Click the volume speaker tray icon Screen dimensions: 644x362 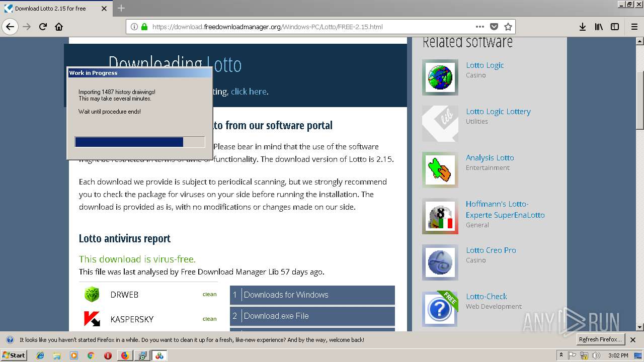596,355
